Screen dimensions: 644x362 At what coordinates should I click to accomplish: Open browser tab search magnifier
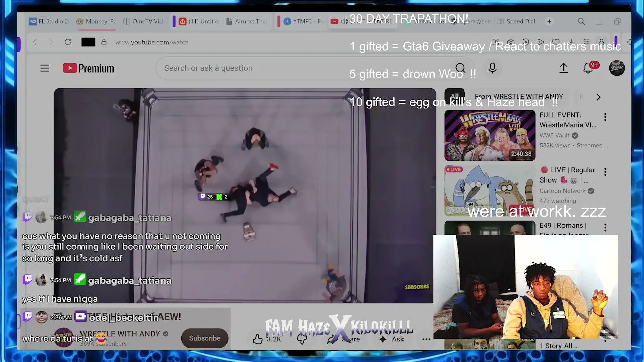coord(581,22)
